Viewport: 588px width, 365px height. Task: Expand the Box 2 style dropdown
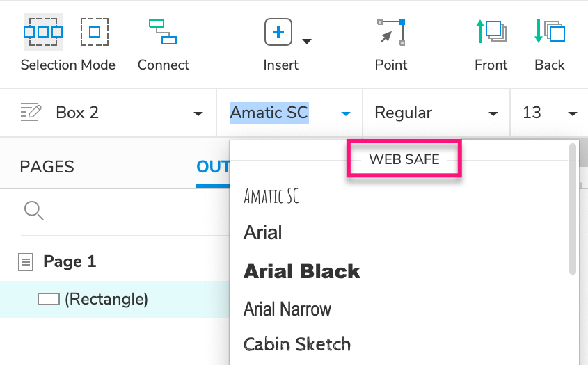[198, 113]
